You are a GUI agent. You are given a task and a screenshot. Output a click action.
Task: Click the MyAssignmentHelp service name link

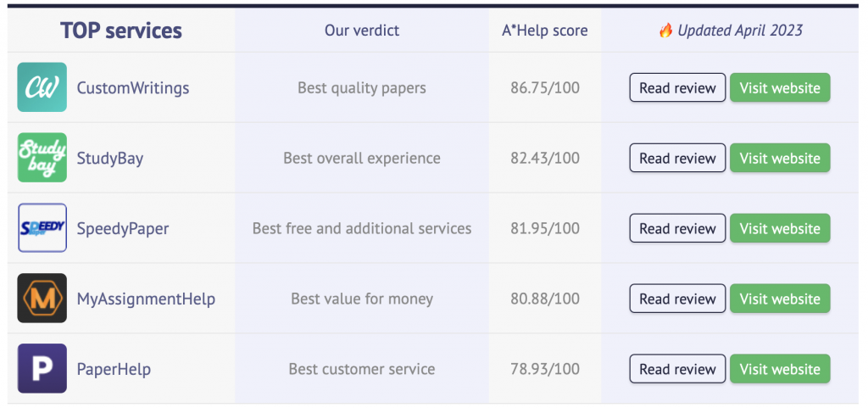click(146, 299)
